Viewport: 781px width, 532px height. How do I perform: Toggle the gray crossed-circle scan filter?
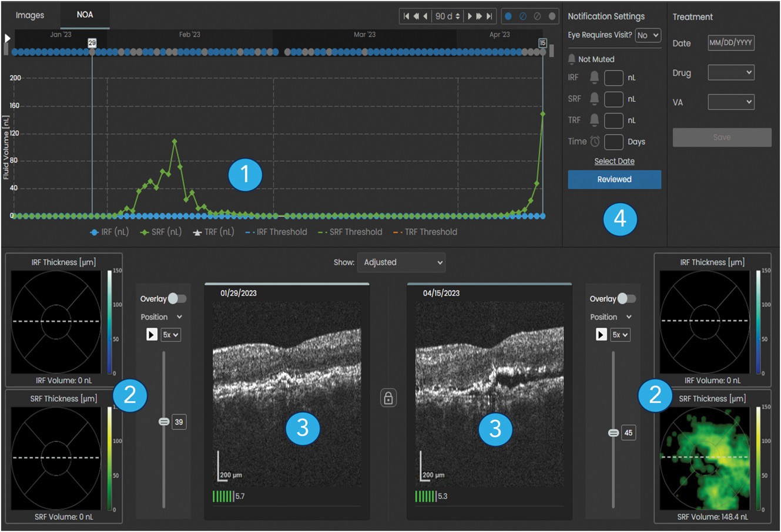[537, 16]
